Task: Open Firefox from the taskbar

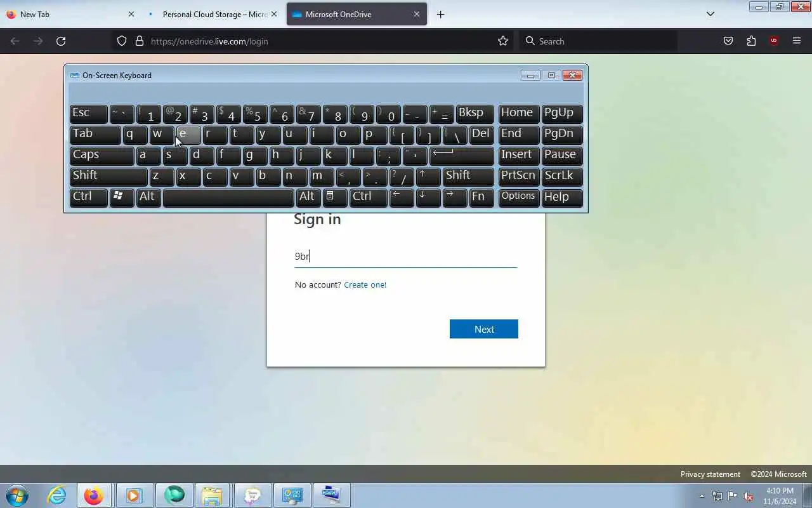Action: [94, 495]
